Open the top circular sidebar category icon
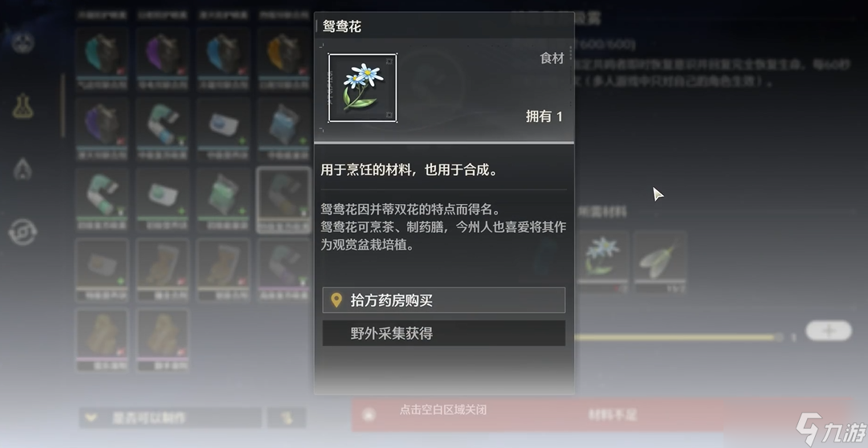Screen dimensions: 868x448 23,42
